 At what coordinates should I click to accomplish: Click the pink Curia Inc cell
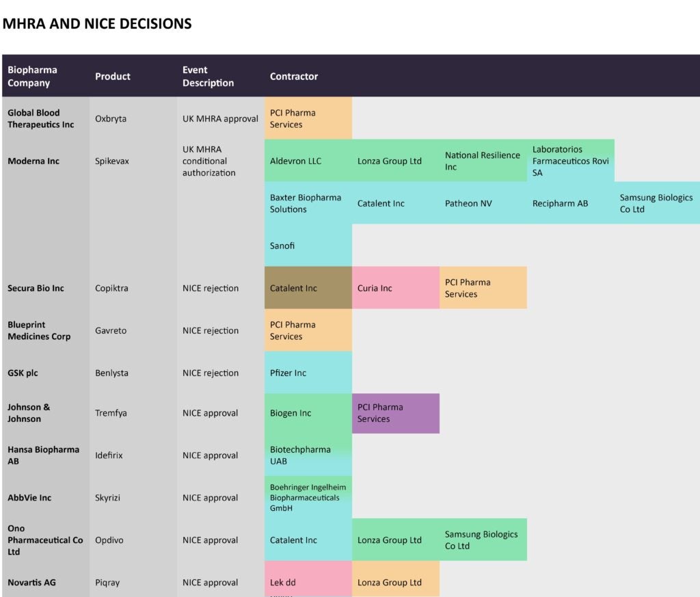click(395, 288)
